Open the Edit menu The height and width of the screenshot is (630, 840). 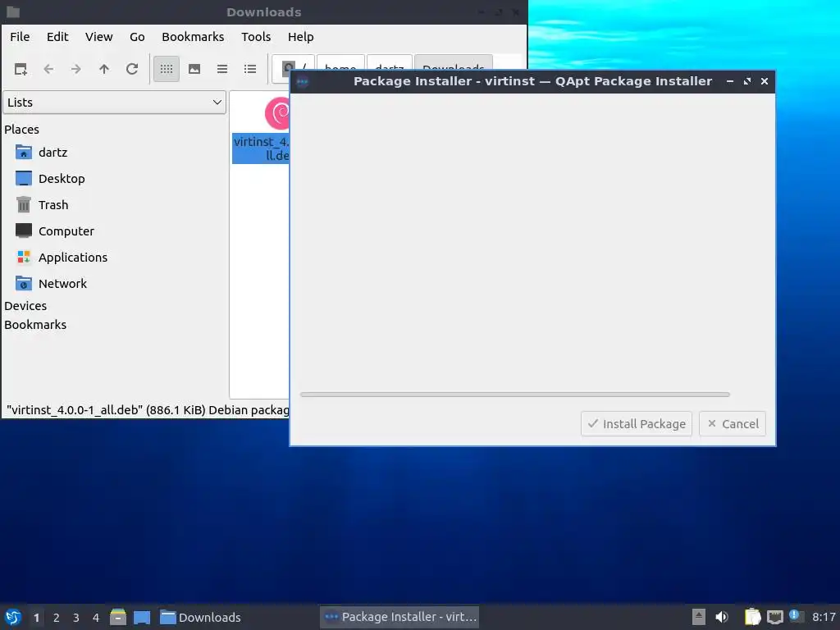pos(57,37)
